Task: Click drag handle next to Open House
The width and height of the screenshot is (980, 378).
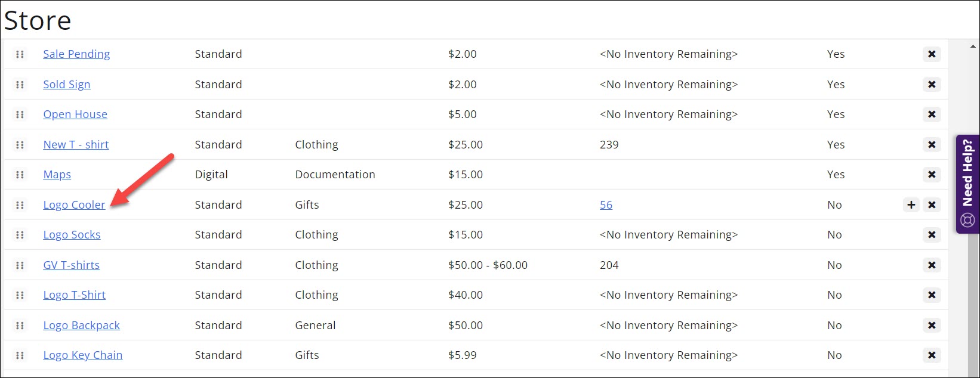Action: [x=20, y=114]
